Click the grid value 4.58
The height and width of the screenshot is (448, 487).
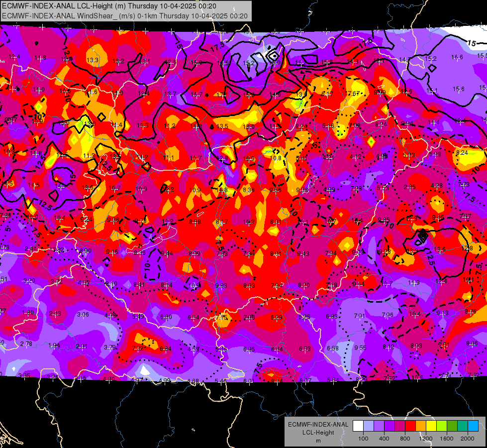[194, 349]
